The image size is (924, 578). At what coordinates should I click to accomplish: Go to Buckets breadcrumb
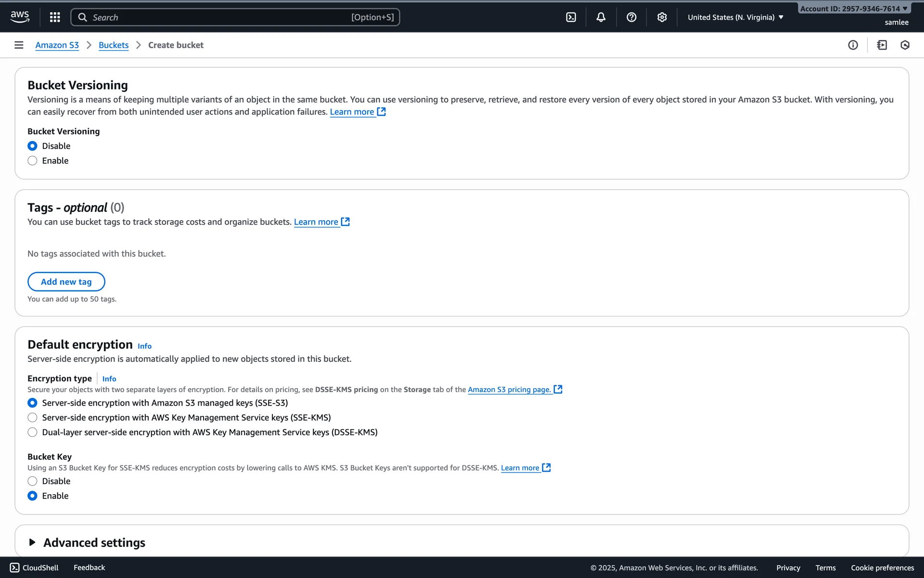tap(114, 45)
